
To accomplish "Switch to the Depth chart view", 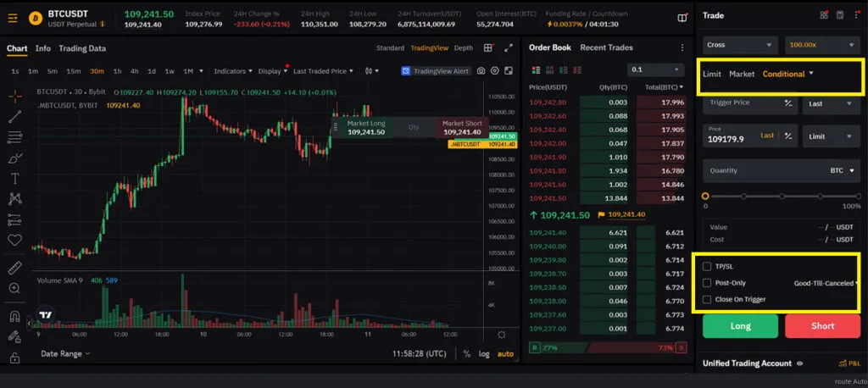I will pos(464,48).
